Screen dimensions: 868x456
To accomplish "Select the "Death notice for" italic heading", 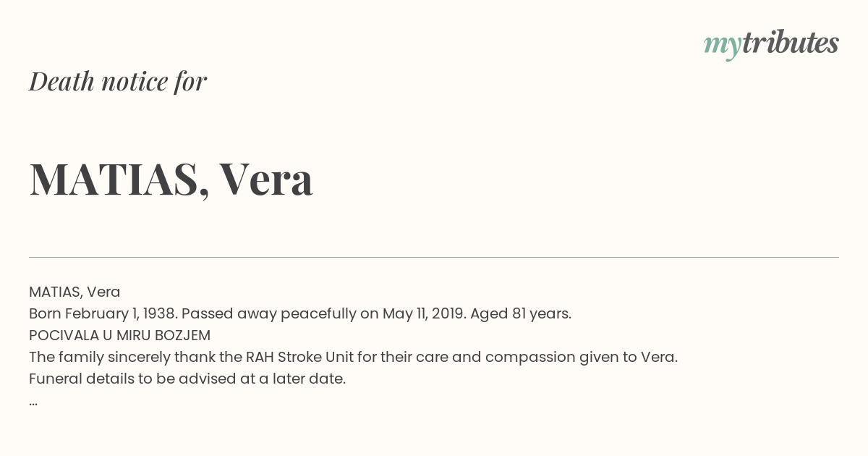I will (x=118, y=81).
